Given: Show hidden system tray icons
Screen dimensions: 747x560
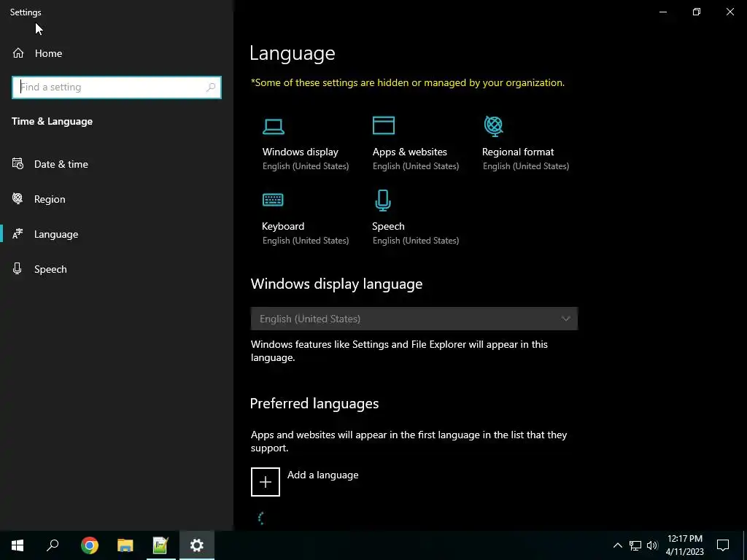Looking at the screenshot, I should (x=617, y=545).
